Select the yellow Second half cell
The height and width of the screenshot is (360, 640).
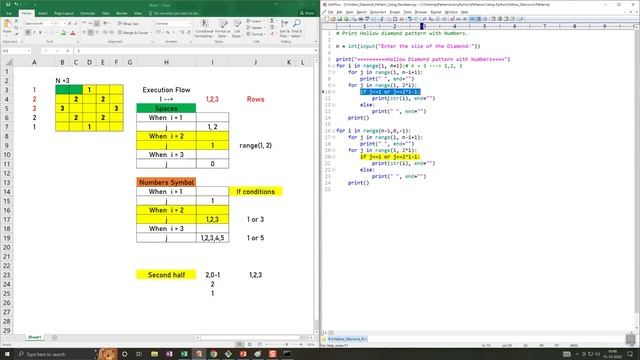pyautogui.click(x=166, y=275)
